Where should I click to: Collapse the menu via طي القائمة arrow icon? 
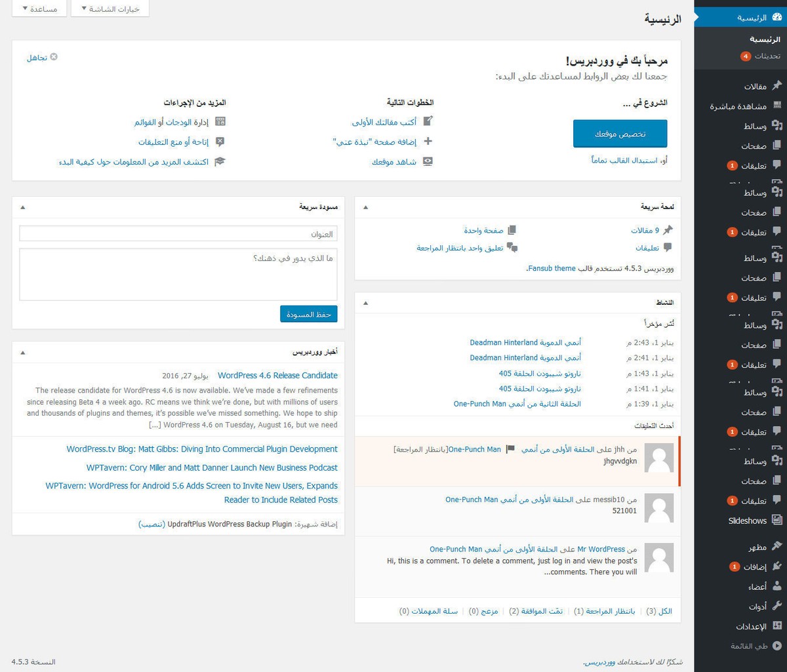[x=777, y=646]
